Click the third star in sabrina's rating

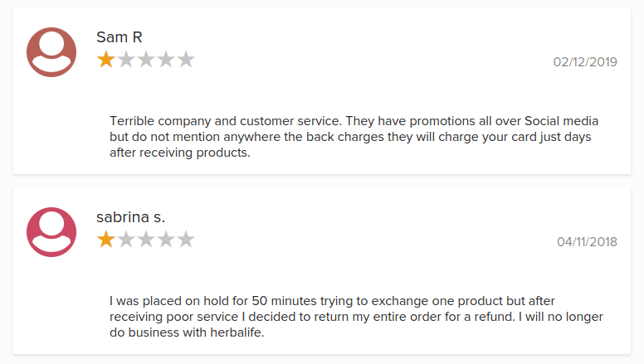pyautogui.click(x=146, y=240)
